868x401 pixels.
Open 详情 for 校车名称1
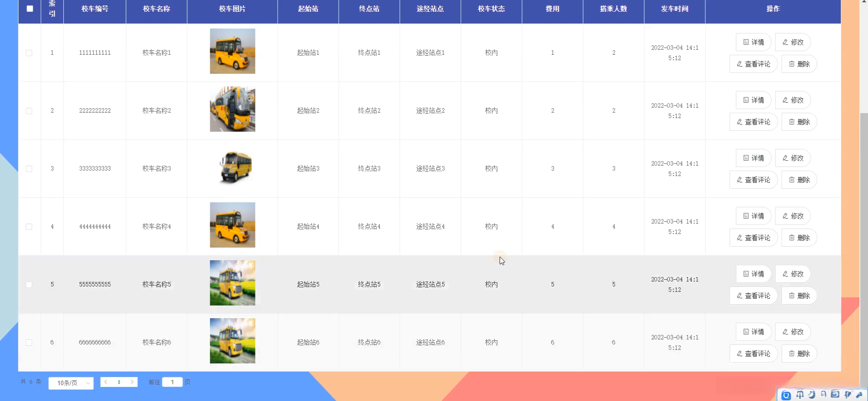pyautogui.click(x=754, y=42)
